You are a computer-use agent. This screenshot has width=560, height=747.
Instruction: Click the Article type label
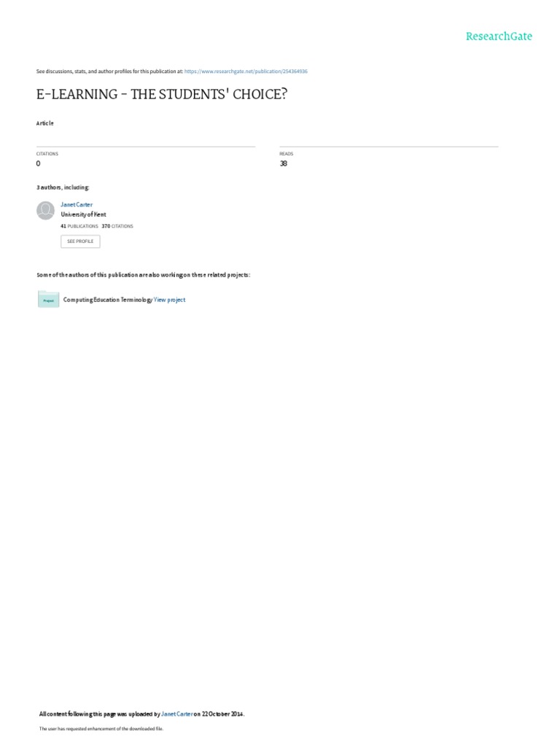pos(45,123)
